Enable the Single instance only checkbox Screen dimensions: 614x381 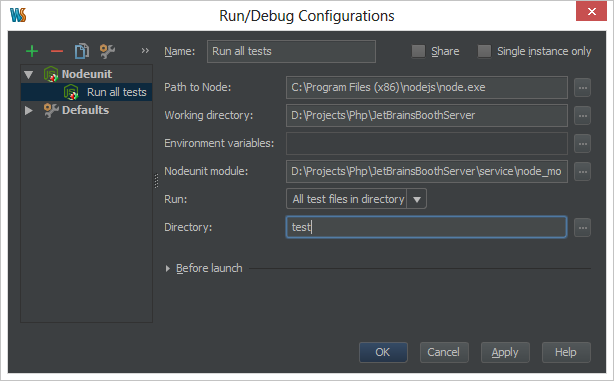tap(484, 51)
